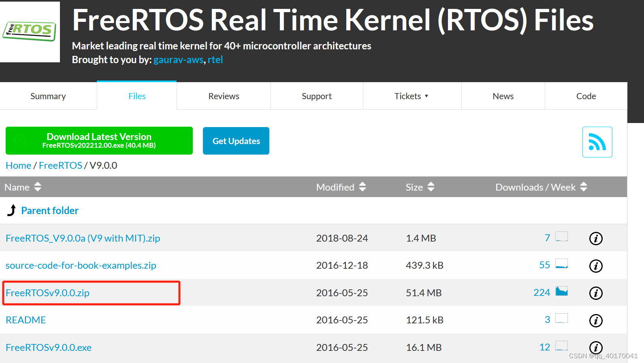
Task: Open gaurav-aws profile link
Action: click(x=179, y=60)
